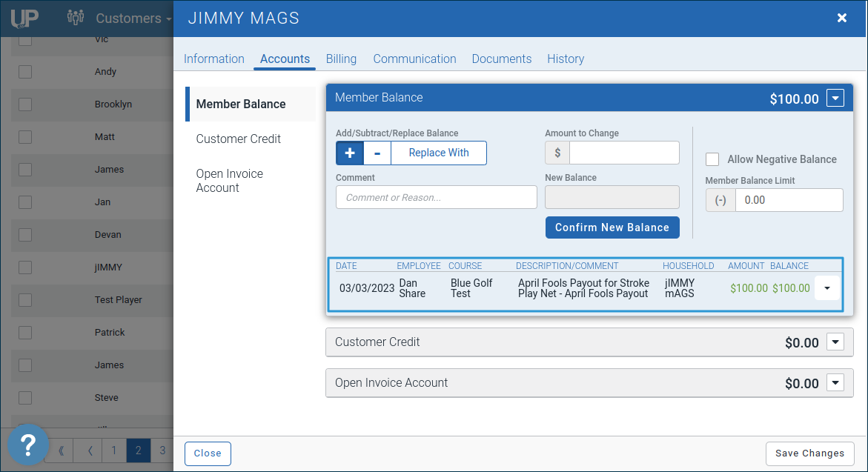Click the $100.00 Member Balance total
The height and width of the screenshot is (472, 868).
click(794, 99)
